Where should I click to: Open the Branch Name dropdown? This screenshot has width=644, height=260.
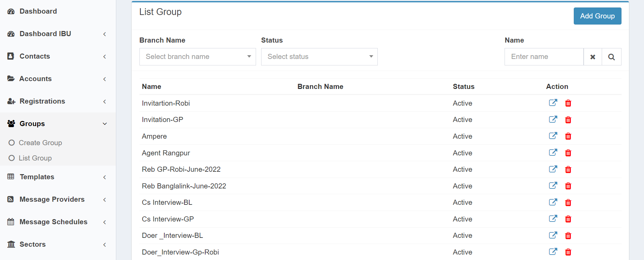tap(197, 57)
